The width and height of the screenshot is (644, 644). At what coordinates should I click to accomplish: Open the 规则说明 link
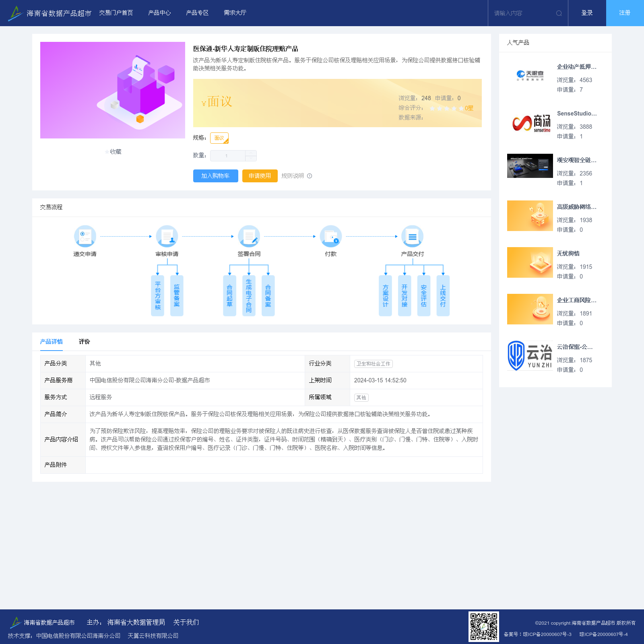(x=293, y=176)
